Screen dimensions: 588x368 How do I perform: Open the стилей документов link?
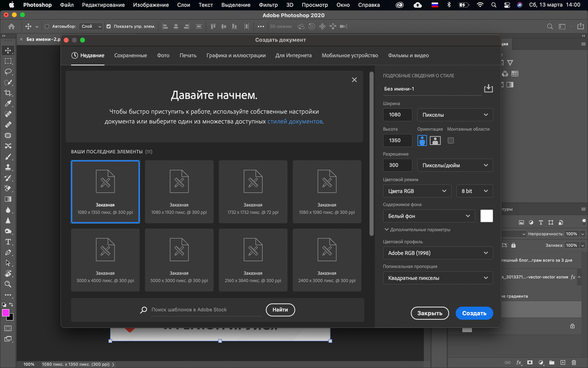pyautogui.click(x=295, y=121)
